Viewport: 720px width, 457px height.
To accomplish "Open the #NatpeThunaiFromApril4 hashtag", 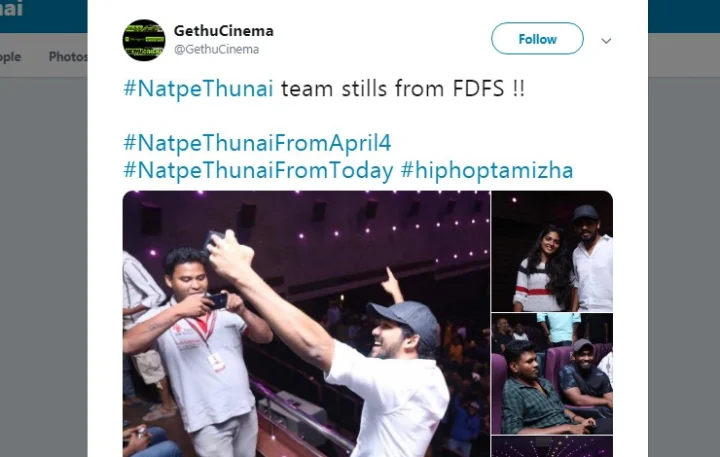I will pos(257,143).
